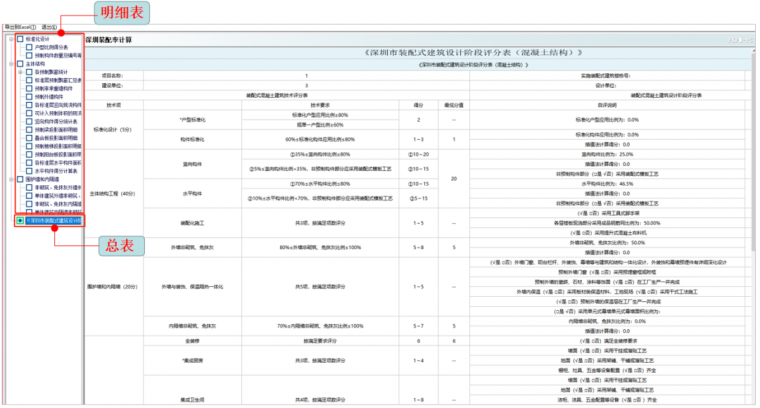Check the 标准化设计 checkbox
760x408 pixels.
click(x=19, y=39)
